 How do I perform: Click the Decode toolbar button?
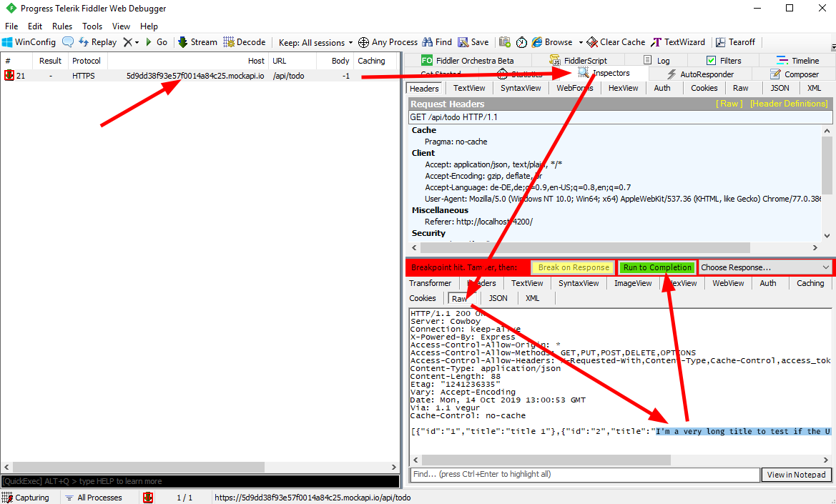coord(245,42)
